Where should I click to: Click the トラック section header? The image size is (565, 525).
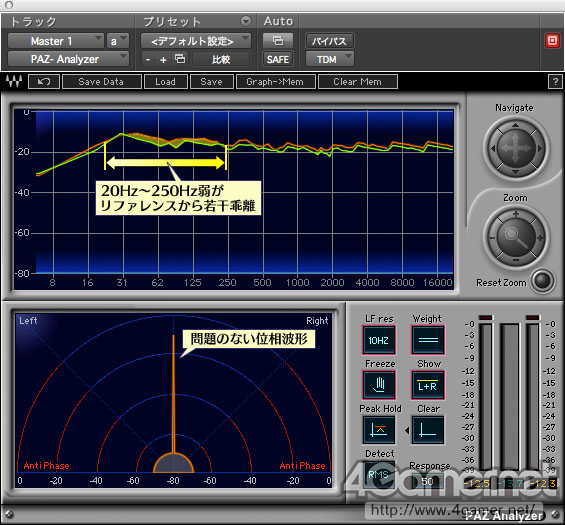(x=33, y=22)
